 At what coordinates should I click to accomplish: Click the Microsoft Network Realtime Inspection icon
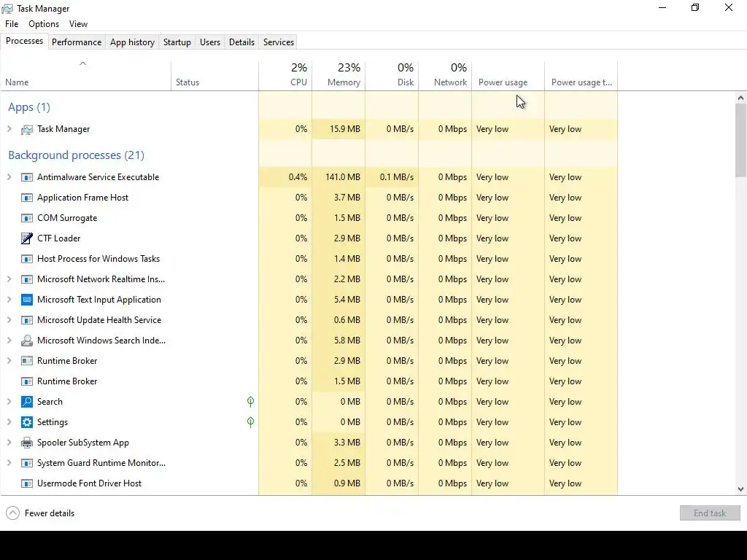(x=27, y=279)
